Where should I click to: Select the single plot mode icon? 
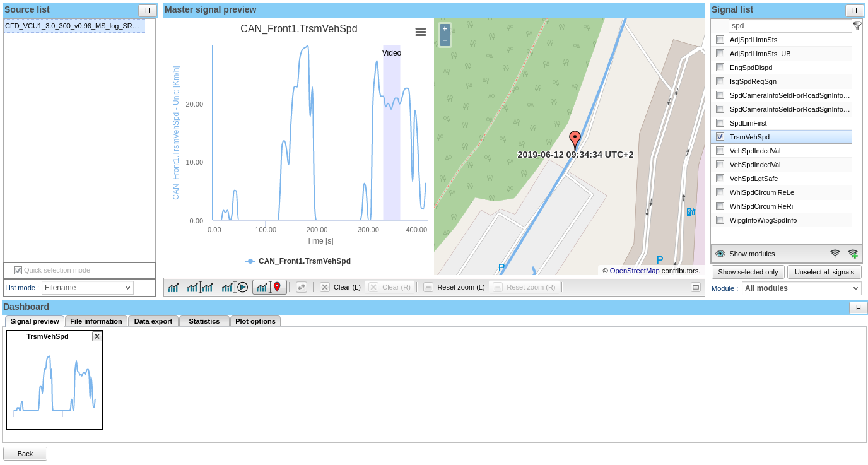tap(173, 287)
